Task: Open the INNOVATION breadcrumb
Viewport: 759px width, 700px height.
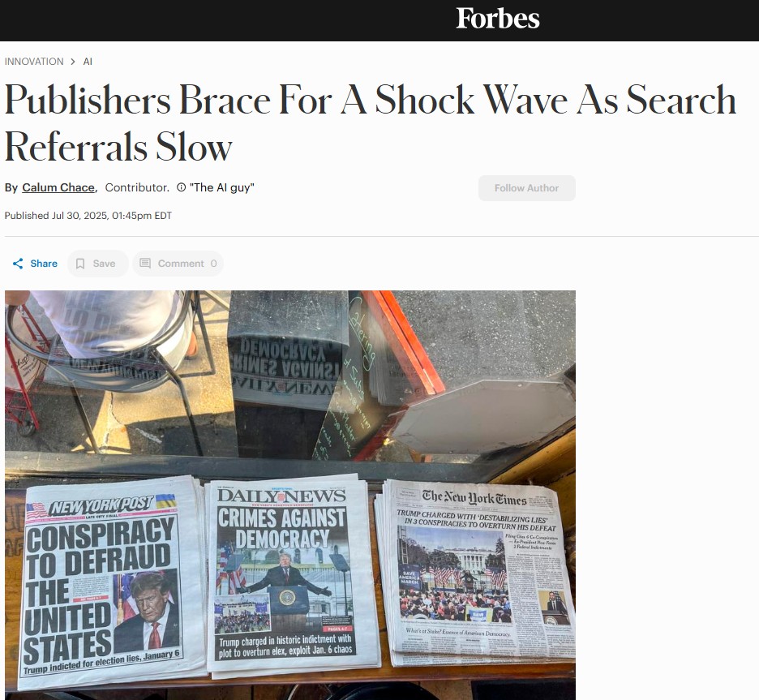Action: [x=34, y=62]
